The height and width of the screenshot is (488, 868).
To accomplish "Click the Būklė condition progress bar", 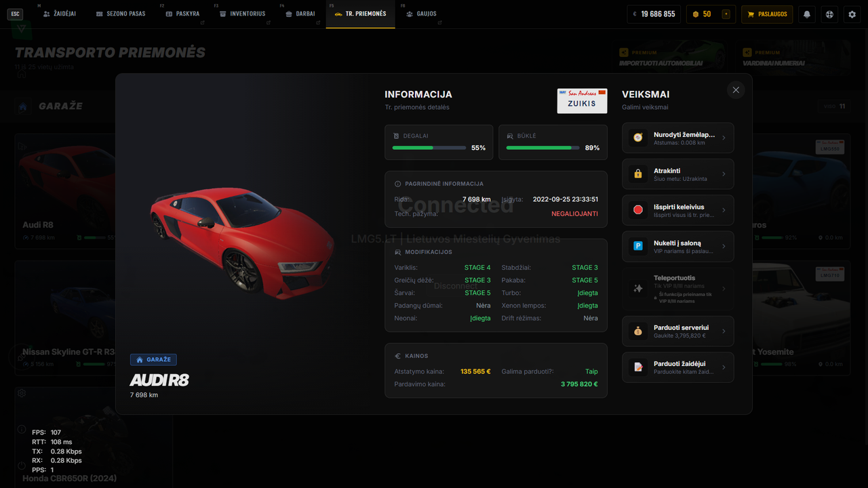I will (x=543, y=147).
